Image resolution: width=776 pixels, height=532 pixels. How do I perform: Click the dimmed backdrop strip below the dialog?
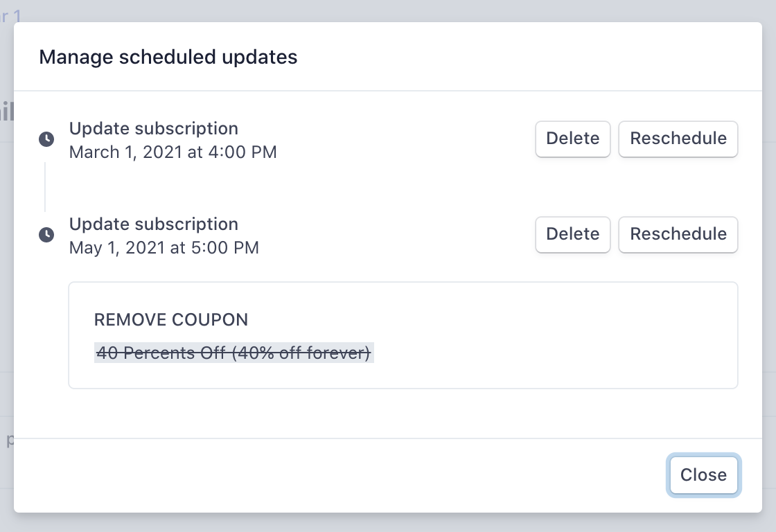[388, 523]
